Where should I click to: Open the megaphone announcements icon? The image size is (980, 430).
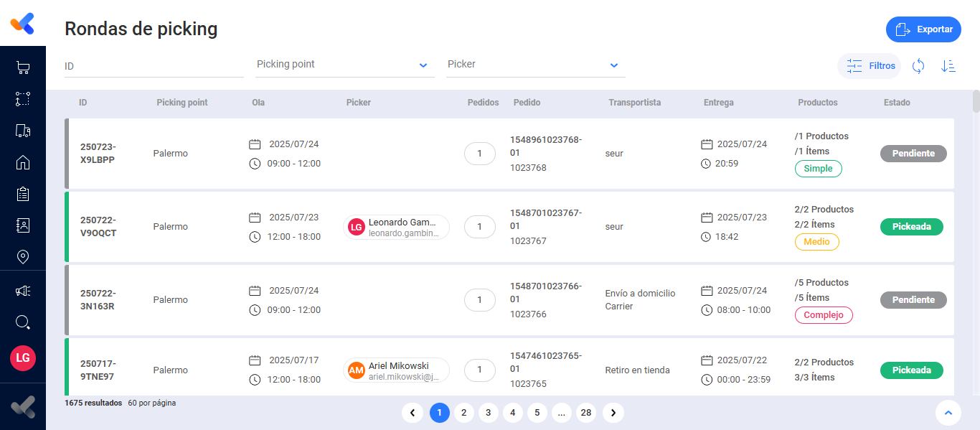[x=23, y=291]
